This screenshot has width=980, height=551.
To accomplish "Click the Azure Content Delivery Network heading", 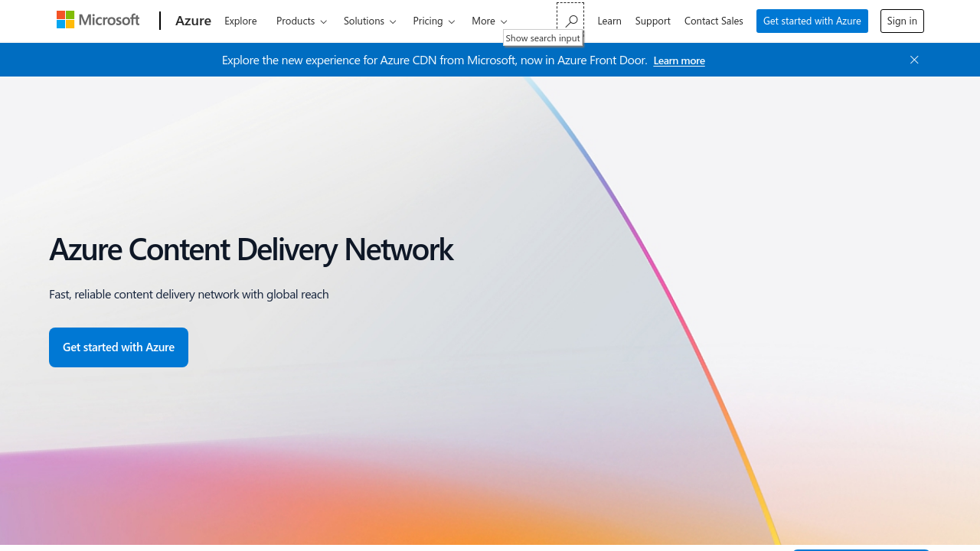I will [251, 249].
